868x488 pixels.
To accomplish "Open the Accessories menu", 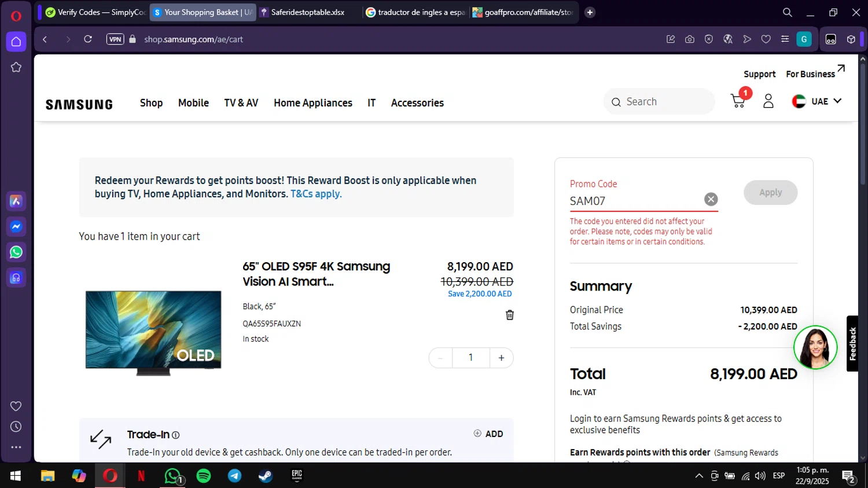I will [417, 102].
